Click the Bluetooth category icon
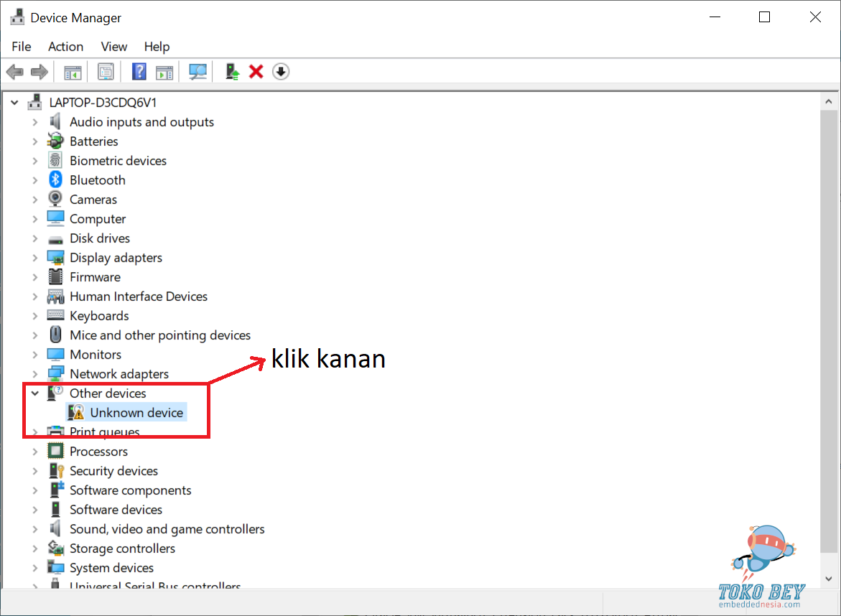This screenshot has height=616, width=841. tap(56, 180)
